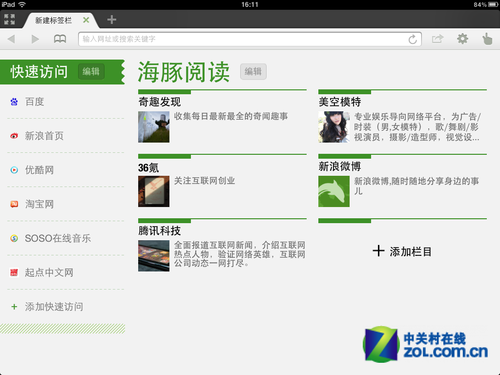Click the plus icon beside 添加栏目
The height and width of the screenshot is (375, 500).
(x=378, y=251)
